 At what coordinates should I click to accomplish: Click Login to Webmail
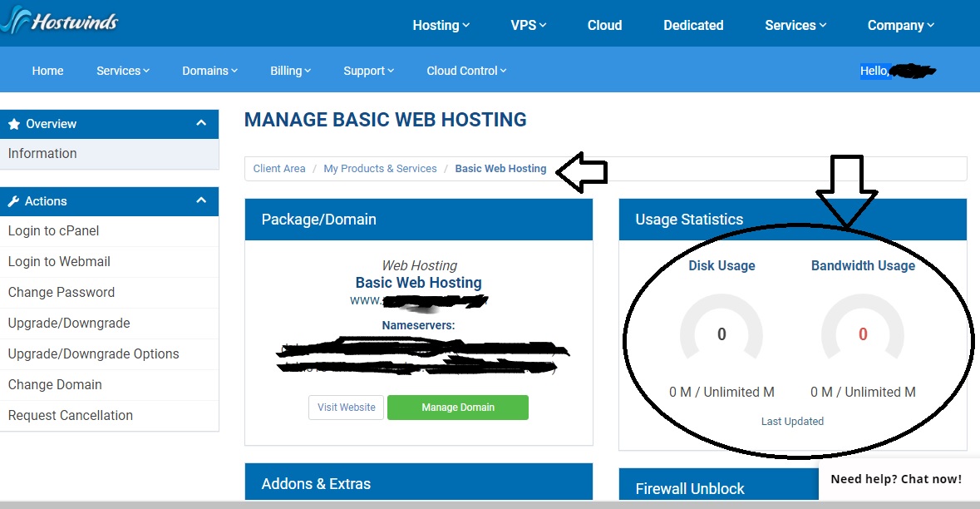tap(110, 261)
